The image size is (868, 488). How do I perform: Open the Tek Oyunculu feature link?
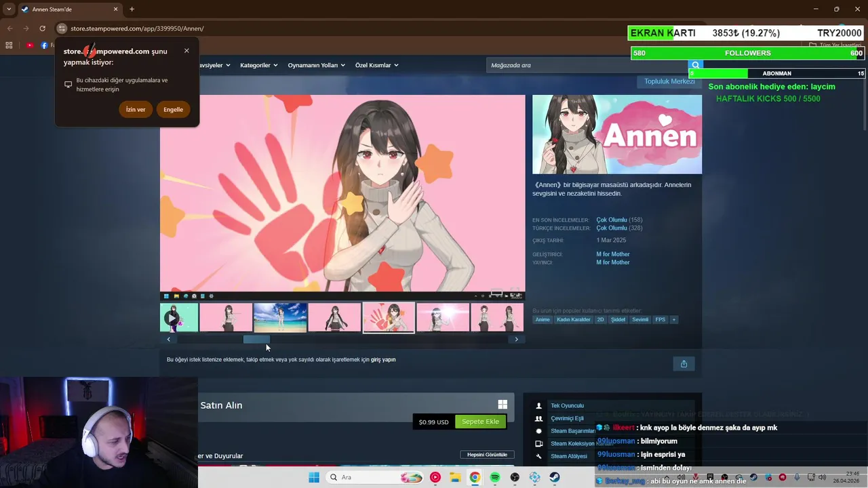[x=567, y=405]
